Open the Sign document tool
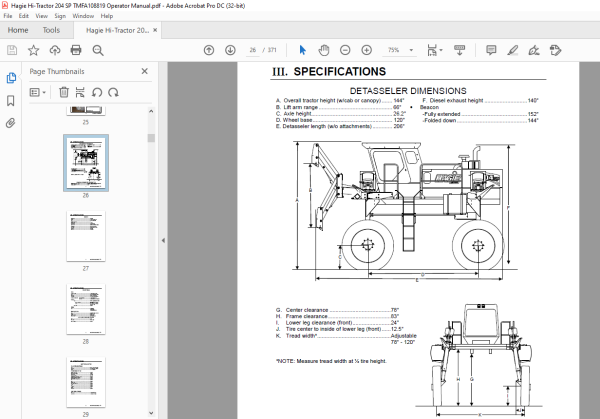The width and height of the screenshot is (600, 419). point(534,50)
